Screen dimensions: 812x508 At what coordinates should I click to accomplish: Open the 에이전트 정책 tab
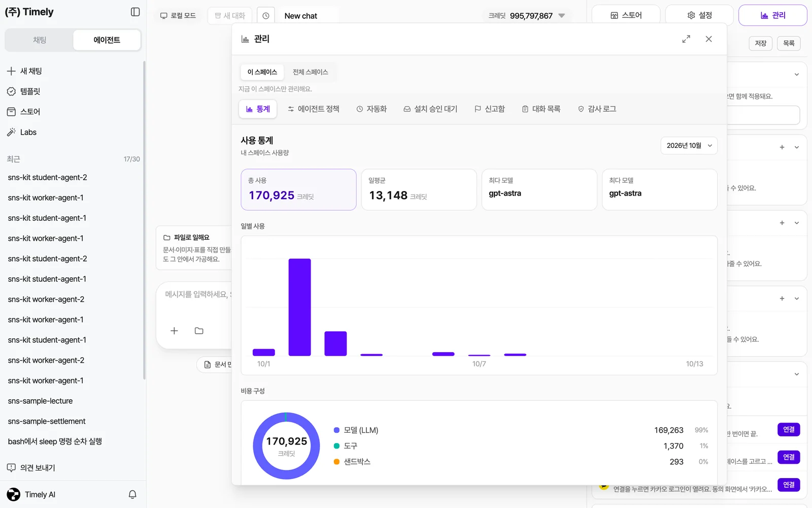click(x=314, y=109)
